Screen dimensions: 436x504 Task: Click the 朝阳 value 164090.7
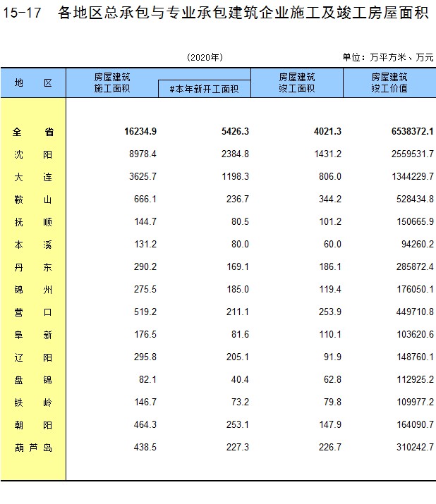415,424
